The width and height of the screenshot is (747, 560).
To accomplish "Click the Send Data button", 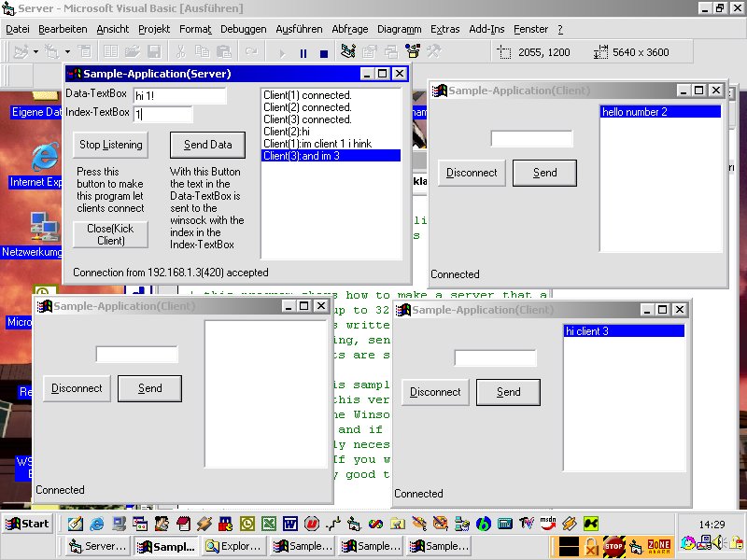I will click(x=207, y=145).
